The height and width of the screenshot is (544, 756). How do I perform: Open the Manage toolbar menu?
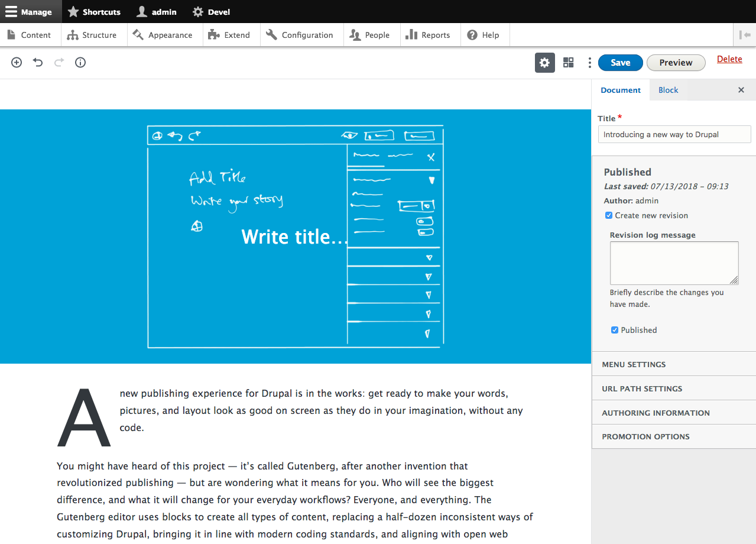click(28, 12)
